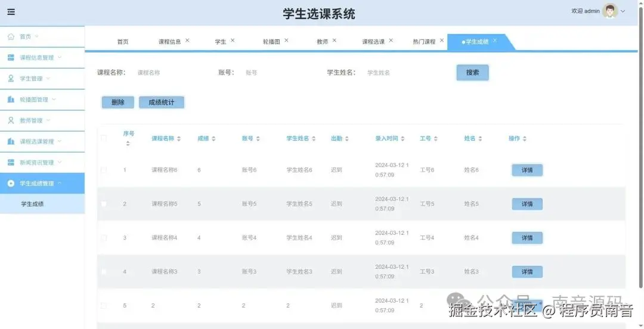The height and width of the screenshot is (329, 644).
Task: Toggle the select-all header checkbox
Action: [x=104, y=138]
